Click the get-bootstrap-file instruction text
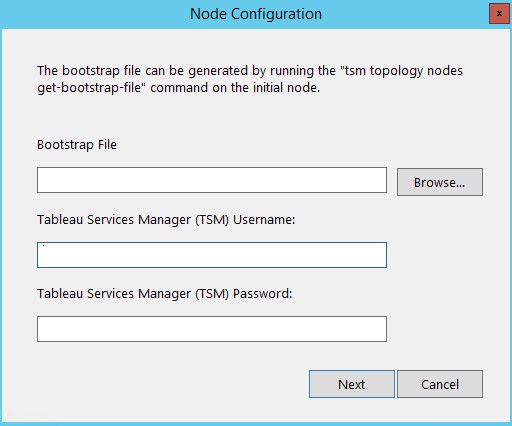The image size is (512, 426). [x=178, y=88]
